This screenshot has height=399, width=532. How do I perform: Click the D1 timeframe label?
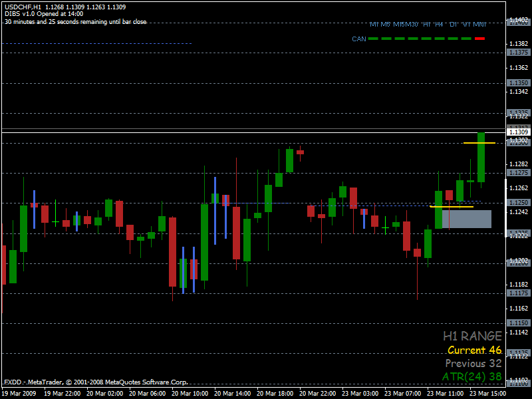(454, 25)
